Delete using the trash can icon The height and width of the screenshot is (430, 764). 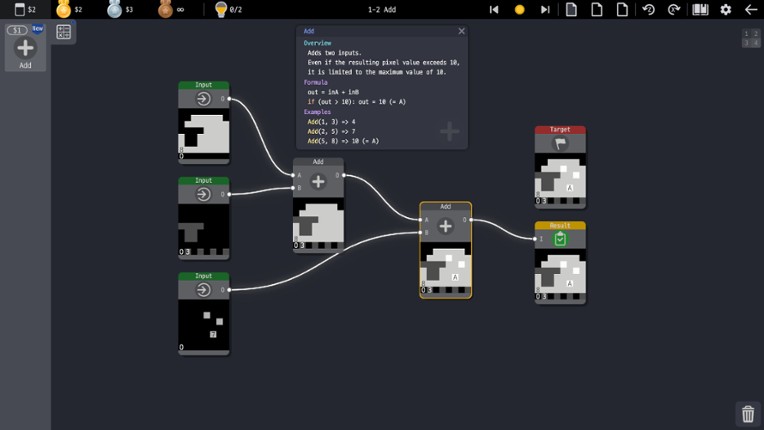747,414
